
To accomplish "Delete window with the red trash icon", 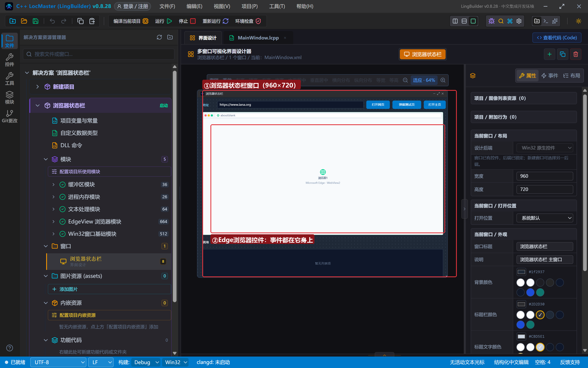I will 576,54.
